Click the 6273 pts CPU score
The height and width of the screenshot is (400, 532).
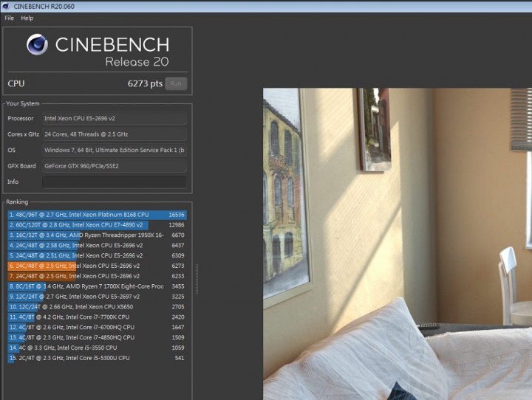pos(145,83)
